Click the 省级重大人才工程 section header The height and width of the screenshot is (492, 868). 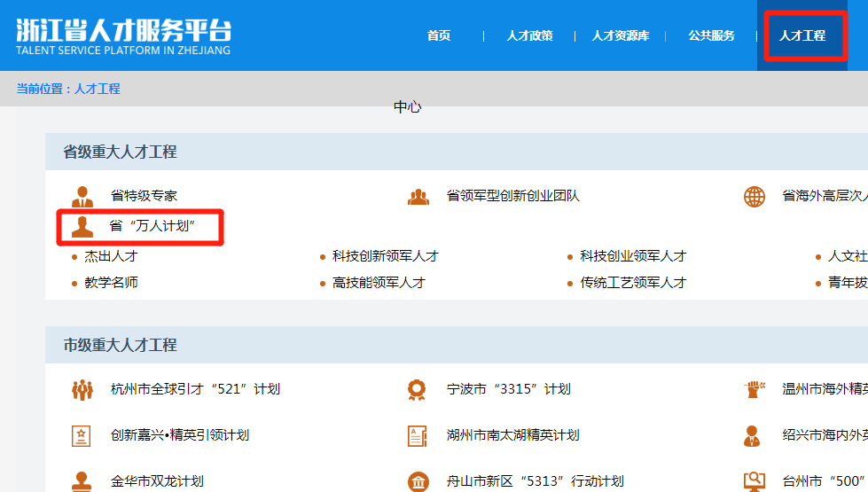pyautogui.click(x=120, y=152)
